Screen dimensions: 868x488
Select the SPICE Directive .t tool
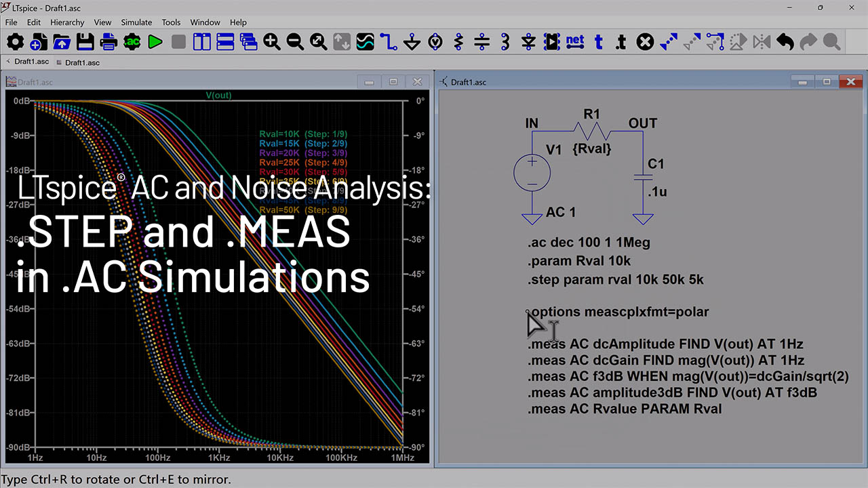(x=621, y=42)
